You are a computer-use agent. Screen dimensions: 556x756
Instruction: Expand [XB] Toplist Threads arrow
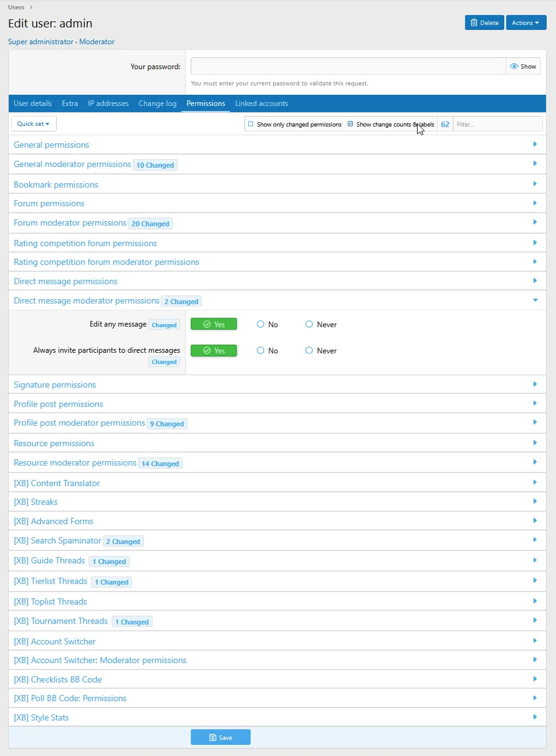click(535, 601)
